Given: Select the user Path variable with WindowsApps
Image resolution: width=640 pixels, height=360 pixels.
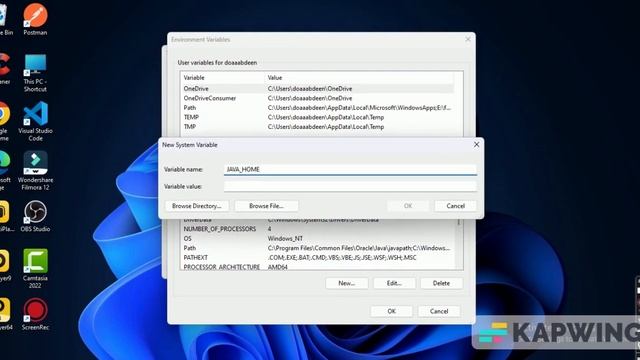Looking at the screenshot, I should coord(318,108).
